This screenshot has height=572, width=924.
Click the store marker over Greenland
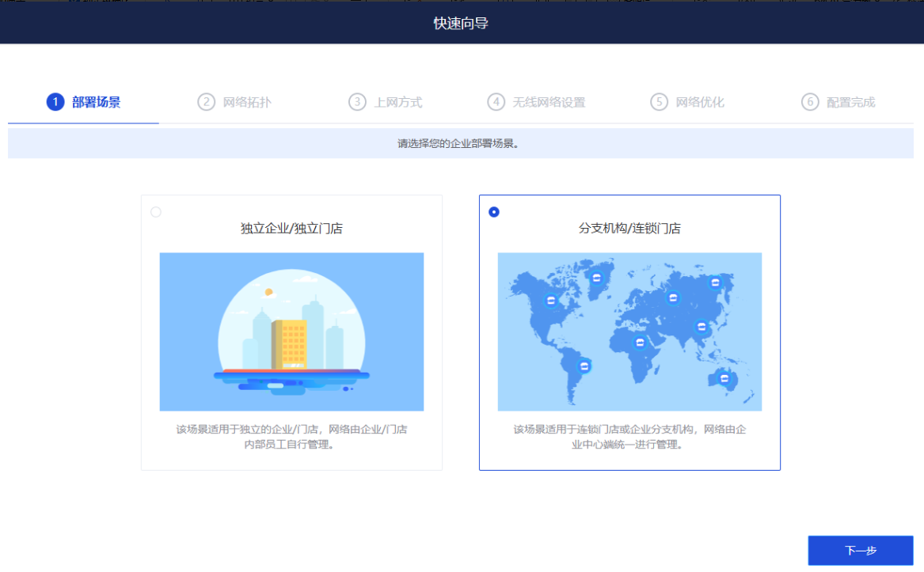596,277
